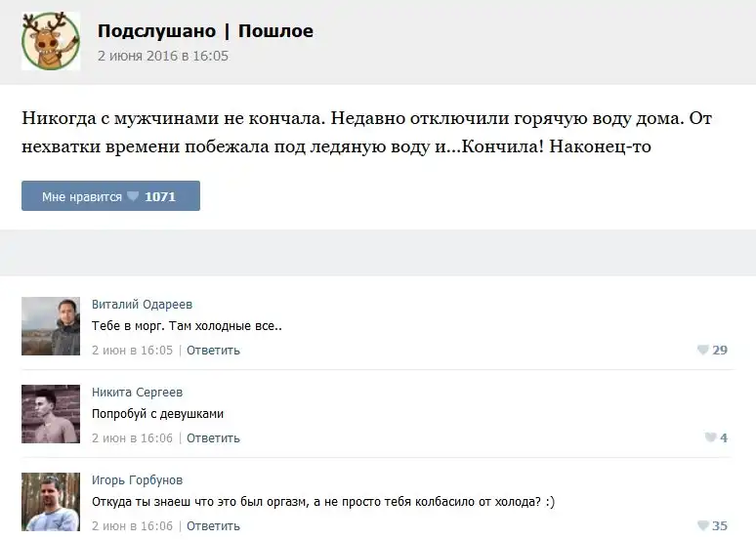This screenshot has width=756, height=540.
Task: Click the timestamp on Игорь Горбунов's comment
Action: (x=132, y=526)
